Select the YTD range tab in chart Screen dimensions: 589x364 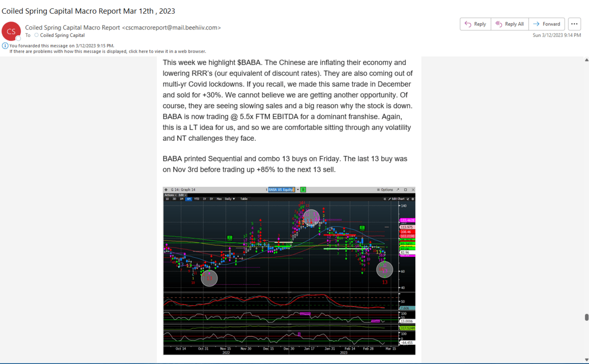[x=196, y=199]
